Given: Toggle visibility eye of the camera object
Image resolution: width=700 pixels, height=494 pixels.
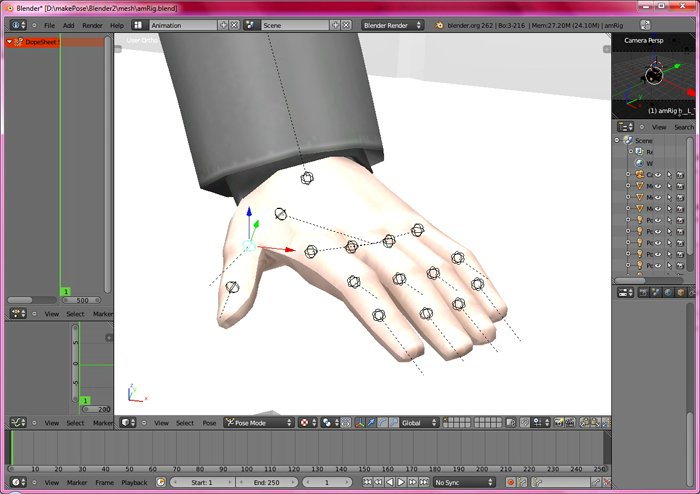Looking at the screenshot, I should [x=658, y=174].
